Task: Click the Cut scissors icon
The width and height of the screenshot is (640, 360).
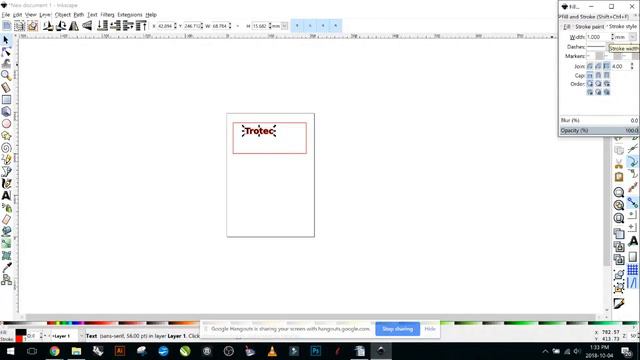Action: [619, 164]
